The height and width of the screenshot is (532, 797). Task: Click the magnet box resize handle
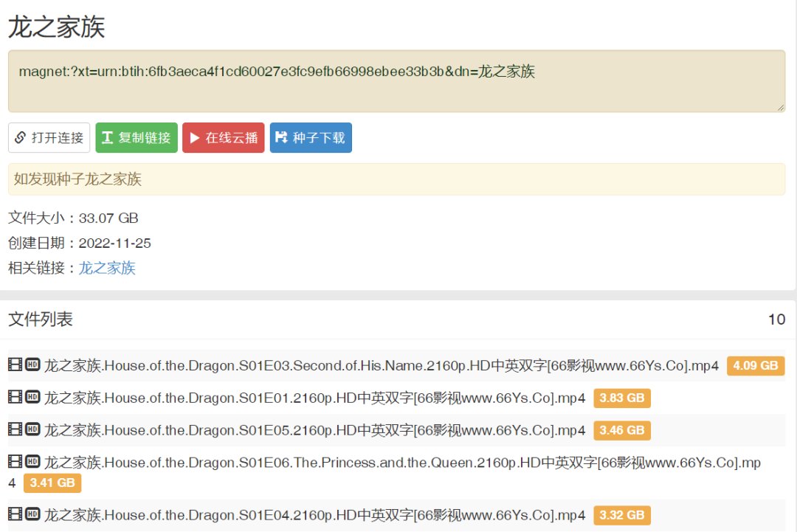781,108
